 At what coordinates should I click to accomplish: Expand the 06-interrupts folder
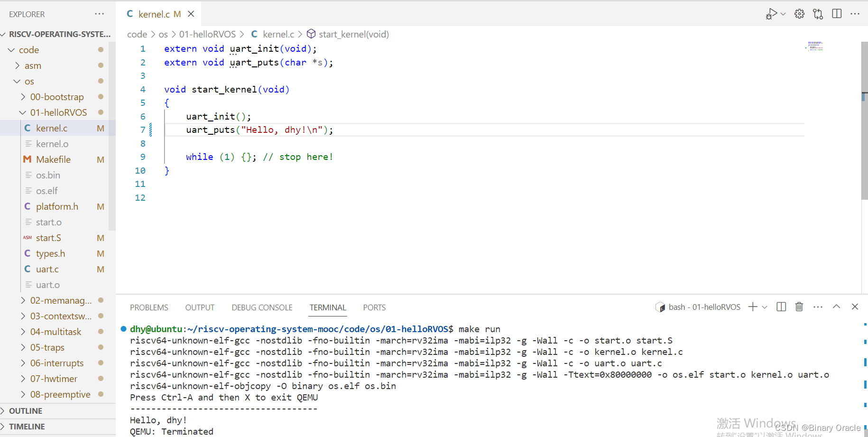[x=58, y=363]
